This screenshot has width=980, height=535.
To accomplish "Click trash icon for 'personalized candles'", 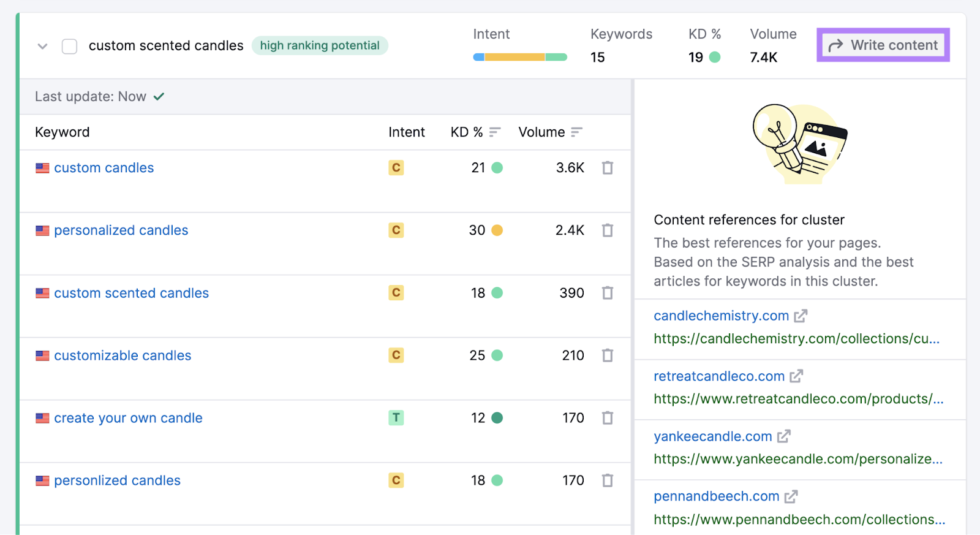I will pyautogui.click(x=607, y=230).
